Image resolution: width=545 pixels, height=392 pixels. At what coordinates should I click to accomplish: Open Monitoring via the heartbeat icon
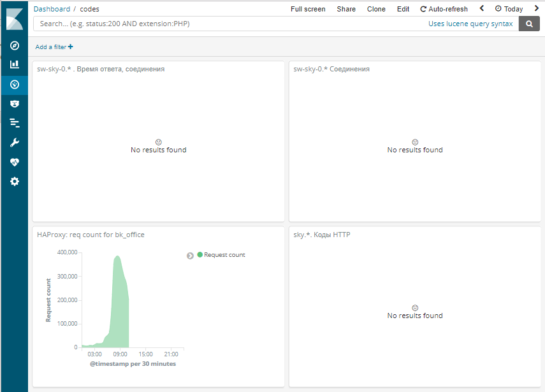click(x=14, y=162)
